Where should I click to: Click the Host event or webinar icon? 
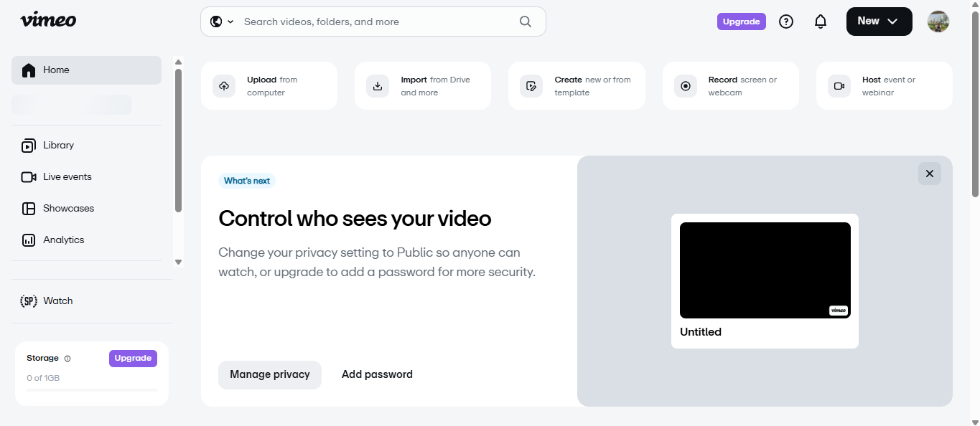(839, 85)
